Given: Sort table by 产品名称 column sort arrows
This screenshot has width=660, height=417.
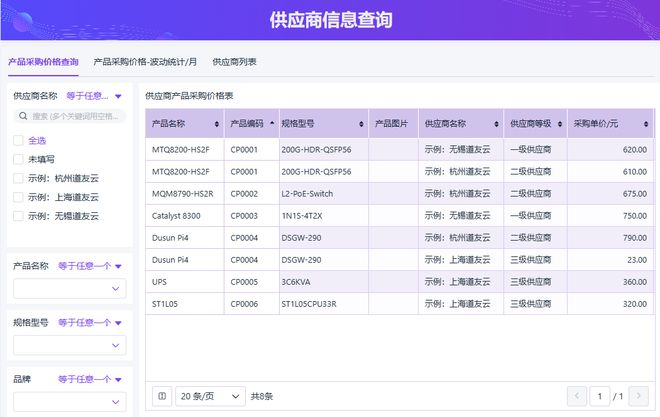Looking at the screenshot, I should coord(217,124).
